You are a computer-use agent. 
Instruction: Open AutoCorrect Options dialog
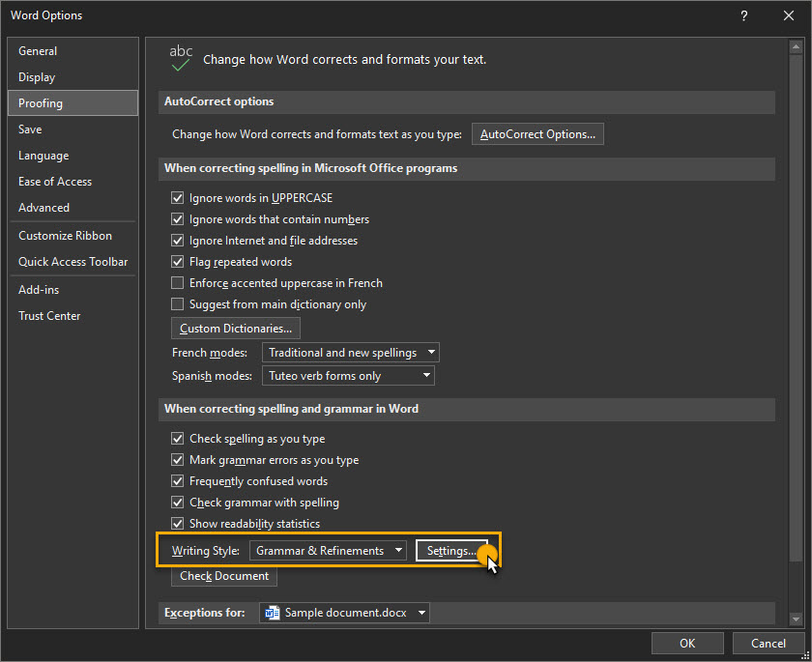537,134
